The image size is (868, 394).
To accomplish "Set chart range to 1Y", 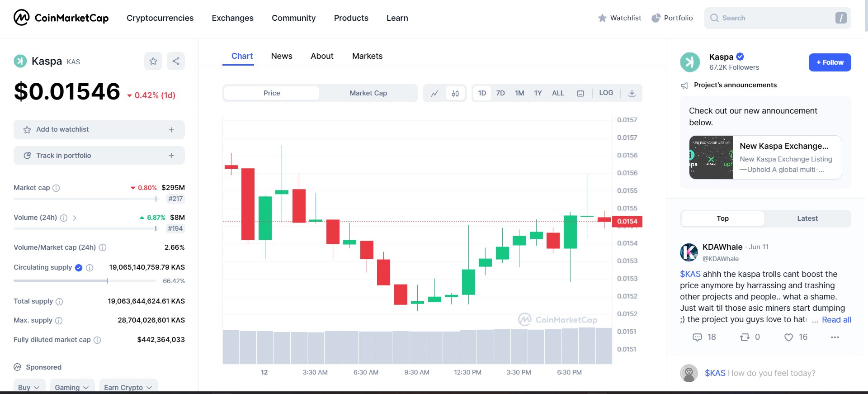I will (x=538, y=93).
